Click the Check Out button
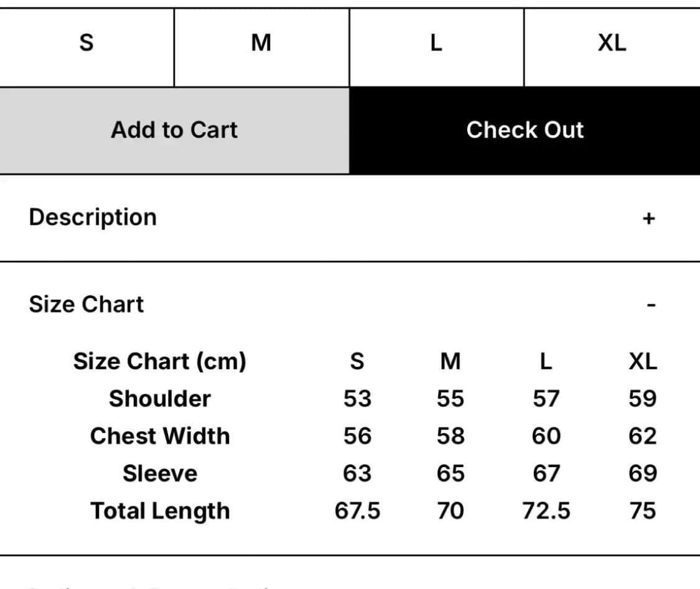 [x=525, y=130]
